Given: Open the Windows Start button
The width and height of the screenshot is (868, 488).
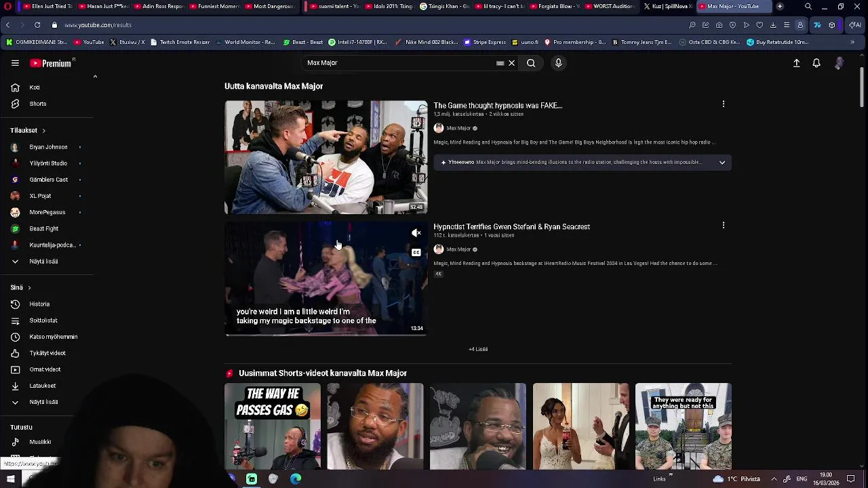Looking at the screenshot, I should tap(10, 479).
